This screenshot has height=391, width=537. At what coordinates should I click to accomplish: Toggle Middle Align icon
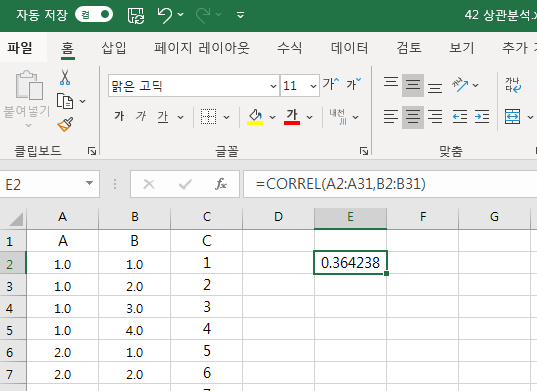pyautogui.click(x=413, y=85)
